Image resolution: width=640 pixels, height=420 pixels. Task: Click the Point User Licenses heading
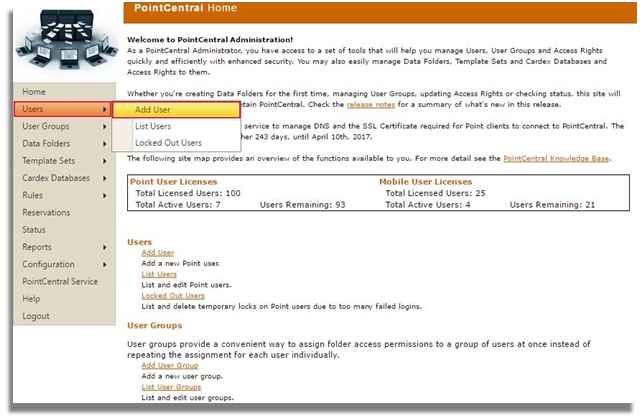pos(173,182)
